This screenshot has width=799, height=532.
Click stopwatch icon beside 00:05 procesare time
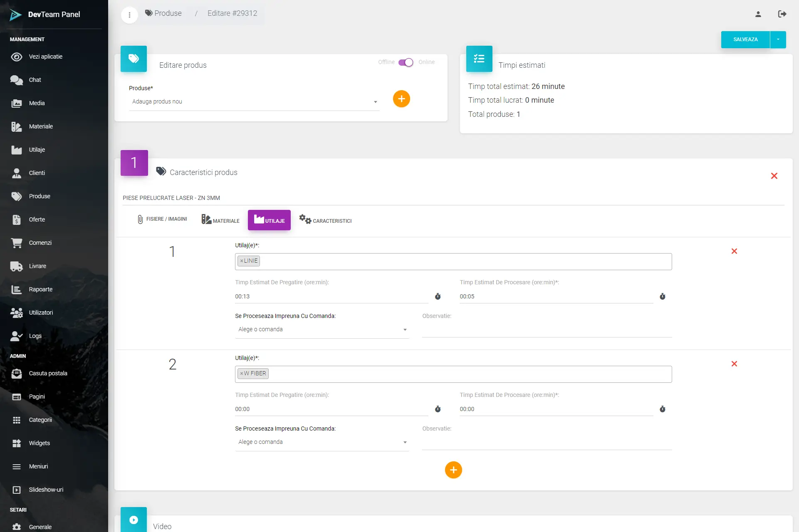coord(662,296)
